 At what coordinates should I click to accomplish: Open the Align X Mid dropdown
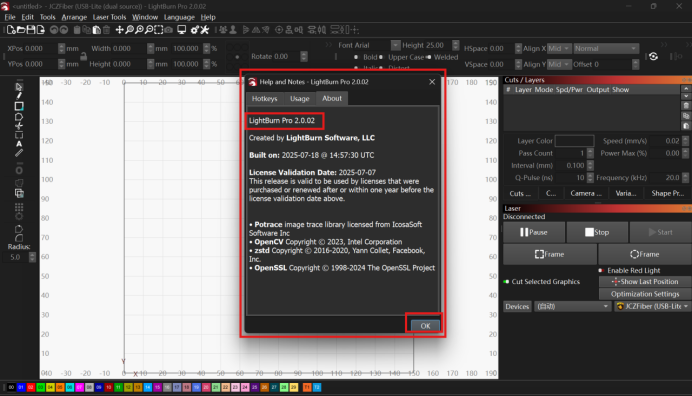click(559, 49)
